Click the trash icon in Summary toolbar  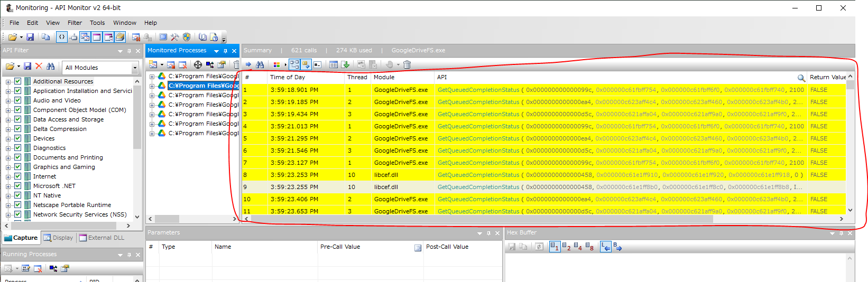click(407, 64)
